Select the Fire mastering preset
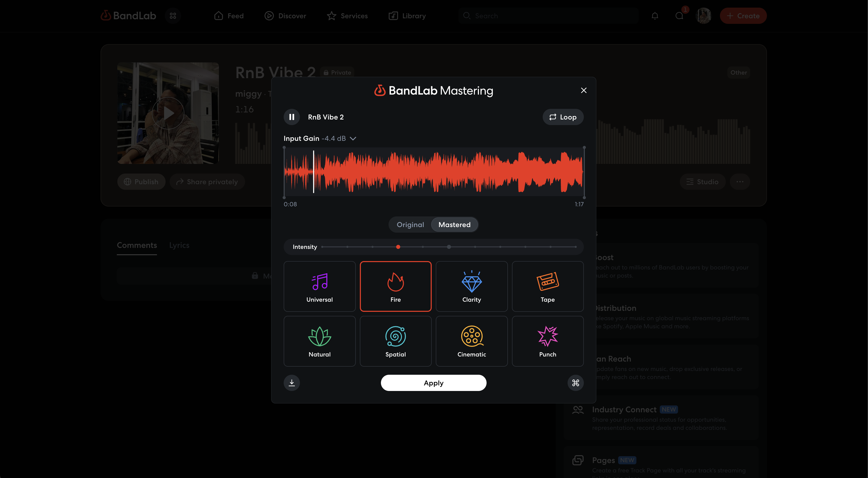The image size is (868, 478). (x=395, y=286)
